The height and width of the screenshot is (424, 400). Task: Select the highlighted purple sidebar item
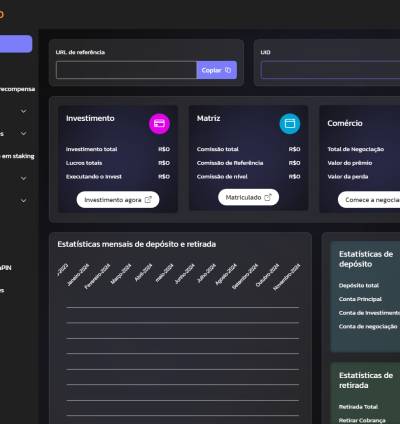click(x=16, y=44)
